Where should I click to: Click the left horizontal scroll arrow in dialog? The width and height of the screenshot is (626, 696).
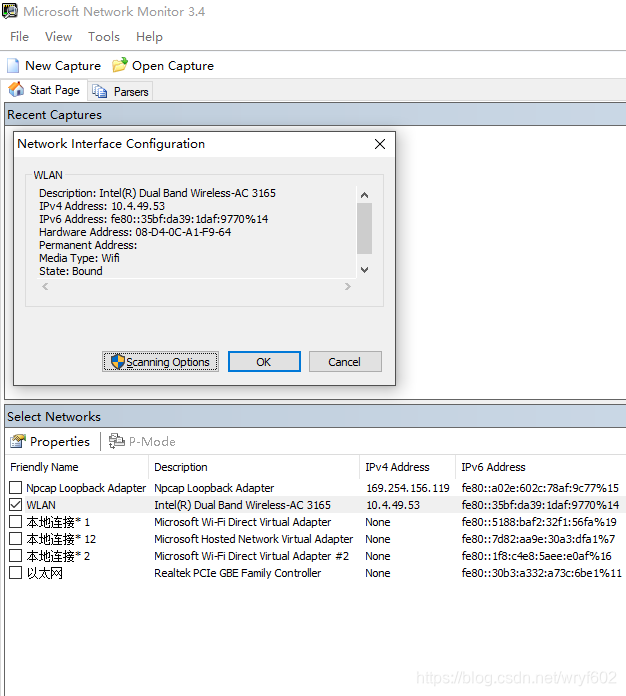(x=45, y=286)
